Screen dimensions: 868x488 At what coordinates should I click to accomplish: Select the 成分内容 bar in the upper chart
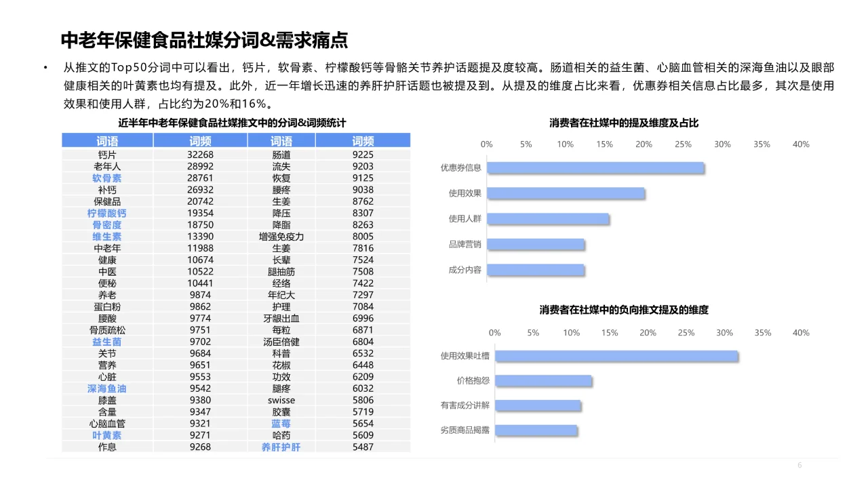[536, 270]
